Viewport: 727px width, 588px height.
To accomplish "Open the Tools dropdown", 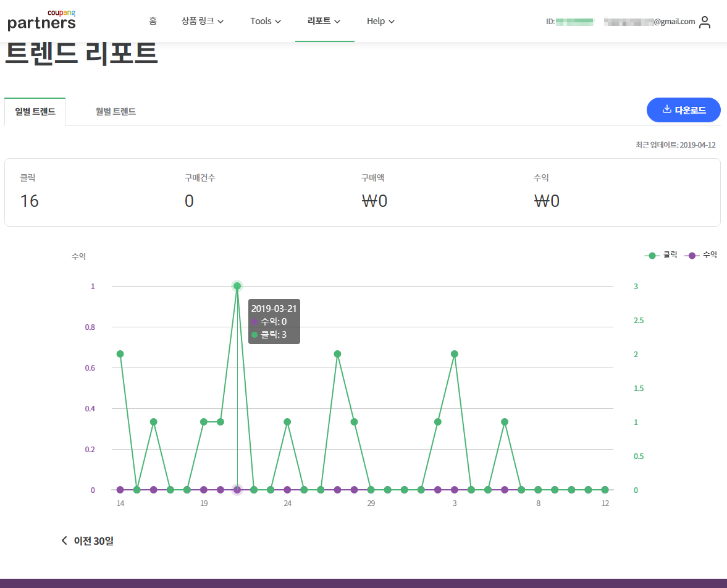I will tap(266, 20).
